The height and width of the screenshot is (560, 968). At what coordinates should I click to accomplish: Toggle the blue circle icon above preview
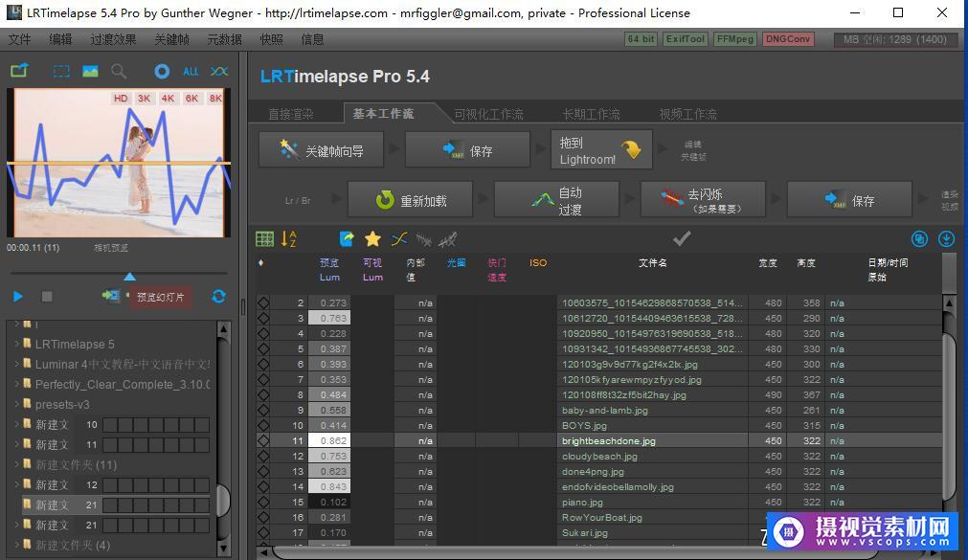(x=162, y=71)
